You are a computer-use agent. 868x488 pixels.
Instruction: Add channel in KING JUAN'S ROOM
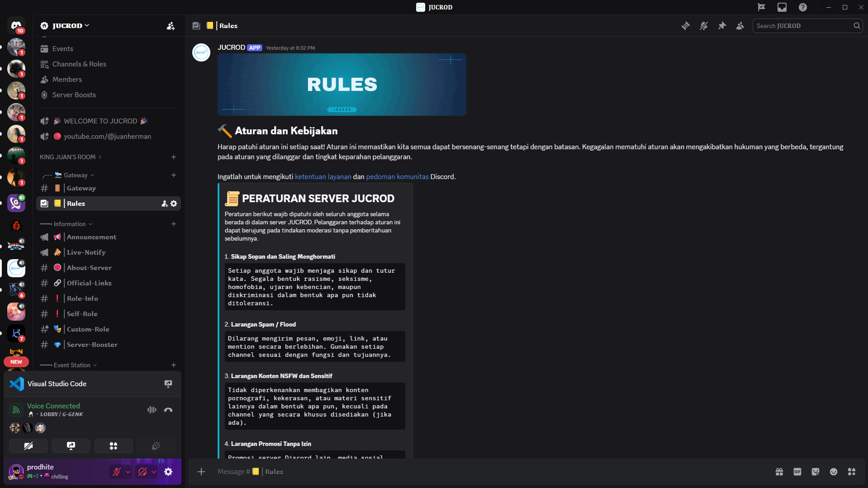click(x=174, y=157)
